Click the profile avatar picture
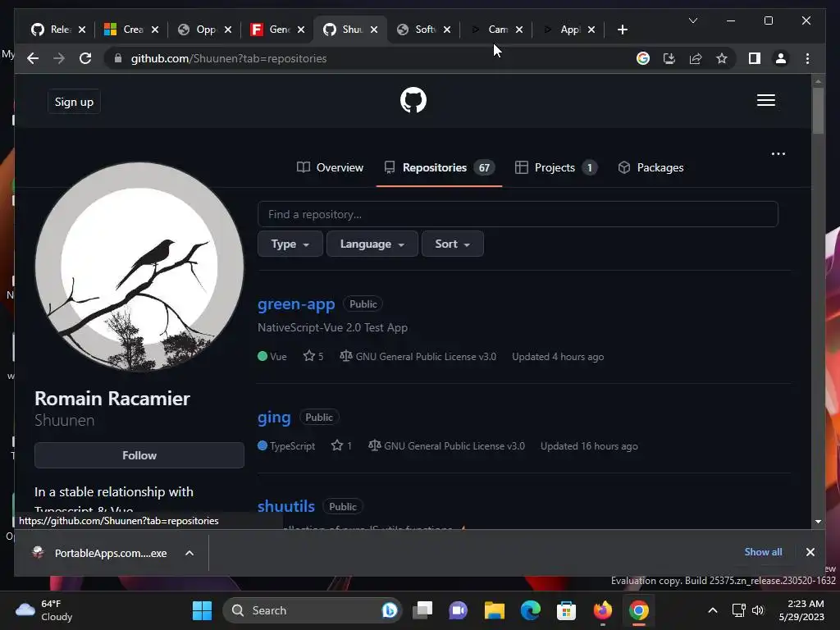 coord(139,267)
